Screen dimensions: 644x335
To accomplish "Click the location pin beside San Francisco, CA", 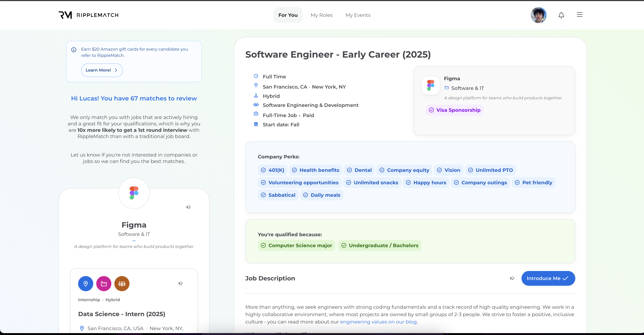I will tap(256, 85).
